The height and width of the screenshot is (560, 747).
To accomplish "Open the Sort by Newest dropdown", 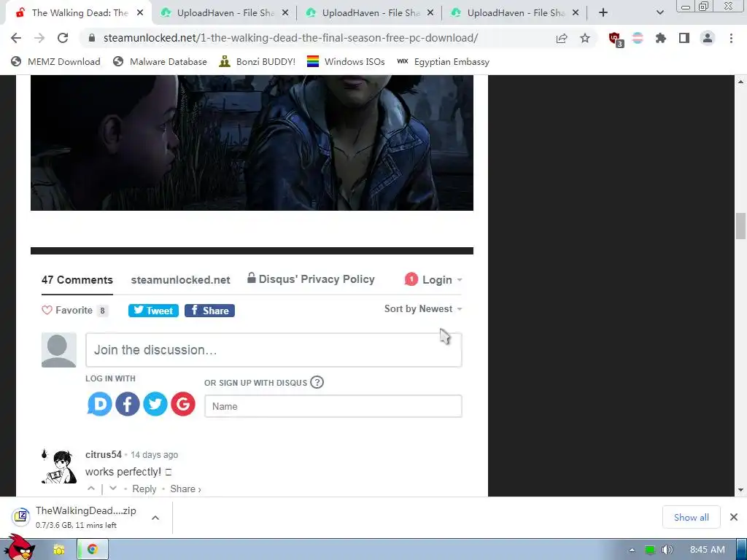I will (423, 309).
